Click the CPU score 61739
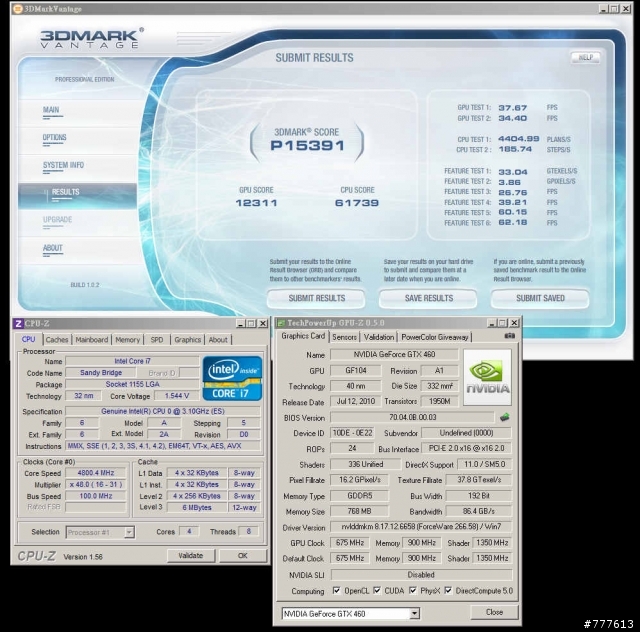Viewport: 640px width, 632px height. 357,203
